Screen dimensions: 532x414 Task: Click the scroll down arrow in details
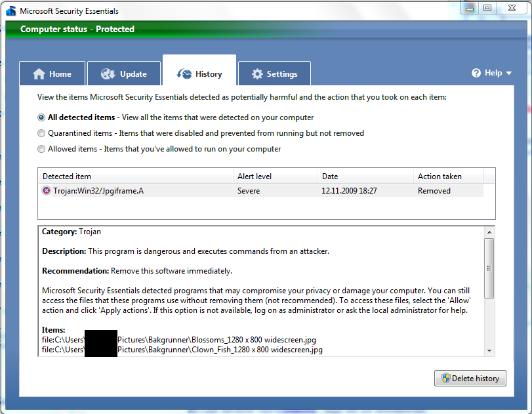point(489,351)
